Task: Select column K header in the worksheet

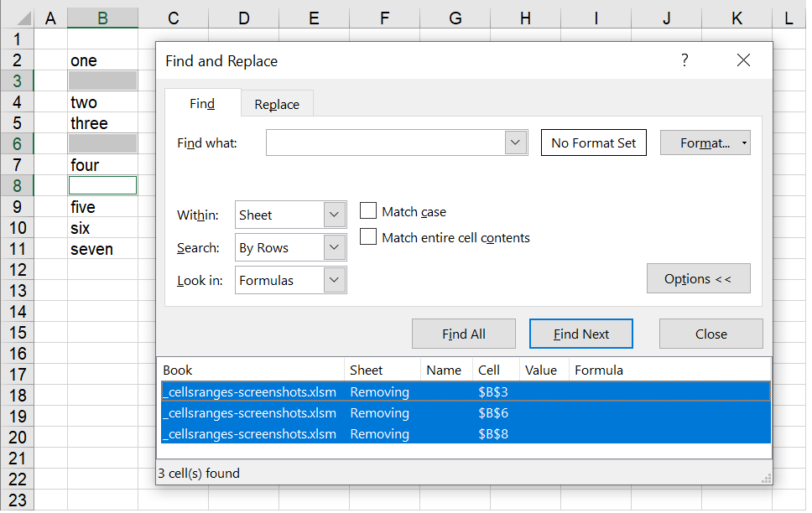Action: 737,18
